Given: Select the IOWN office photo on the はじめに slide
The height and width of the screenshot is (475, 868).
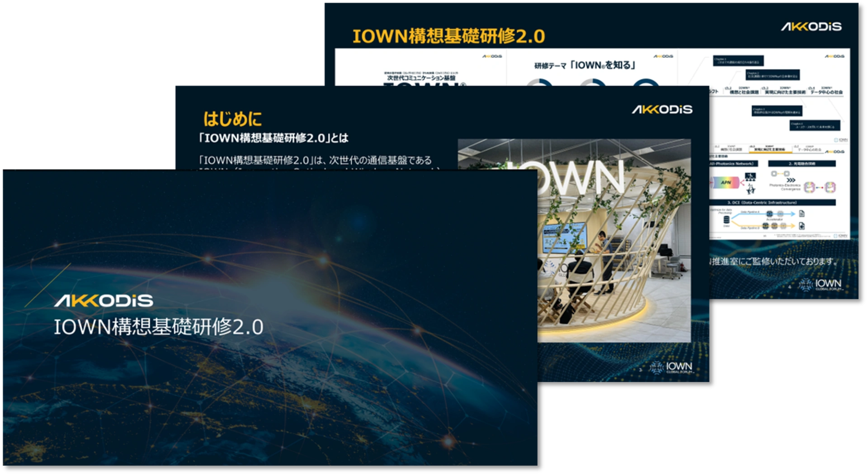Looking at the screenshot, I should pos(574,240).
